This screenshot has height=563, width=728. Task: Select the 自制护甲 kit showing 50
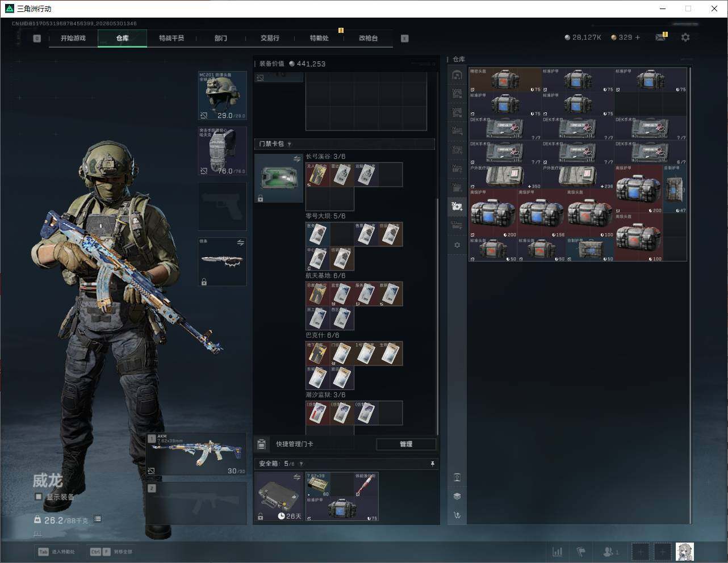[x=590, y=250]
